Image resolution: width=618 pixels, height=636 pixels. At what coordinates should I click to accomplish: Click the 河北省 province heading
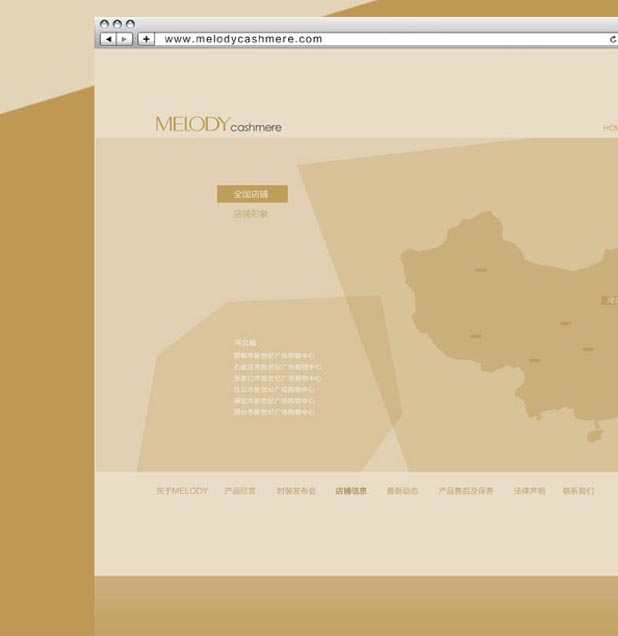[245, 343]
